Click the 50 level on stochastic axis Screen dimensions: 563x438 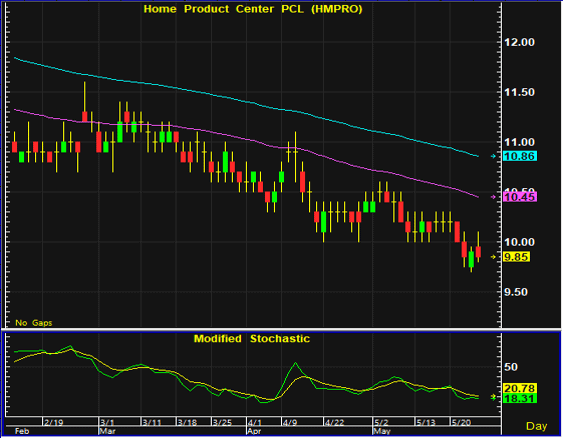pos(511,367)
